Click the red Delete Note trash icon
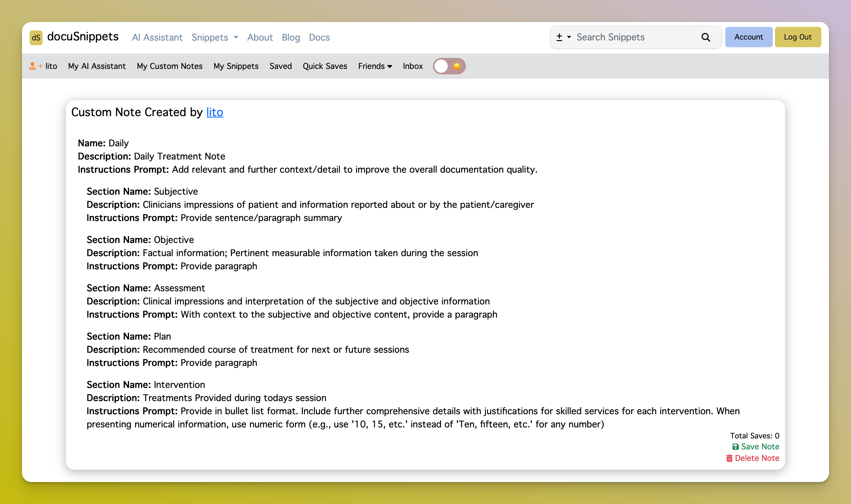This screenshot has width=851, height=504. click(x=729, y=458)
